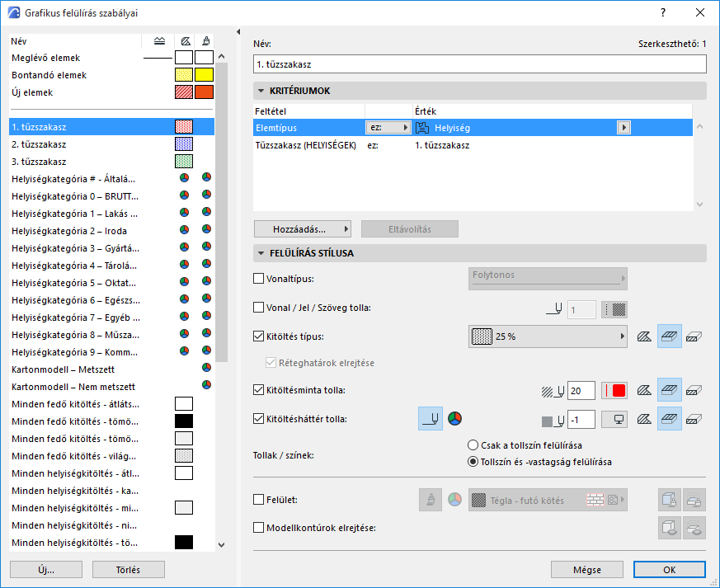Select the 2. tűzszakasz rule
Viewport: 720px width, 588px height.
111,144
